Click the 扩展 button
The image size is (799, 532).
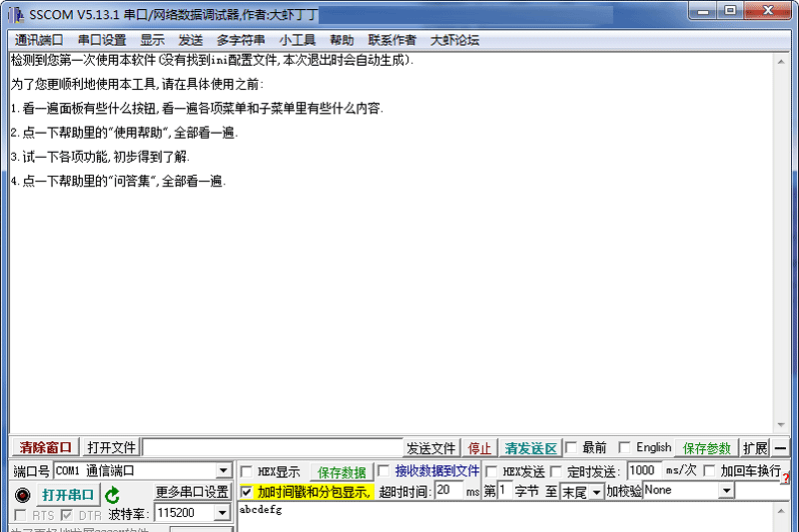755,448
